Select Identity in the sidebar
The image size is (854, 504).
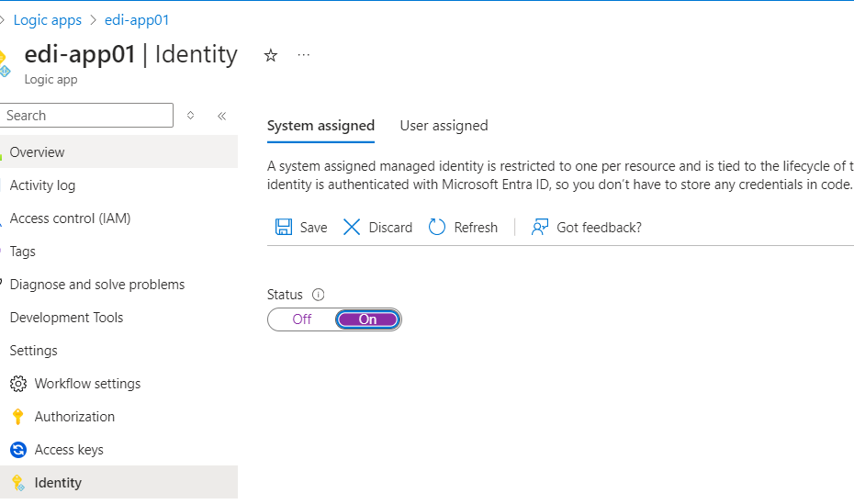(118, 482)
